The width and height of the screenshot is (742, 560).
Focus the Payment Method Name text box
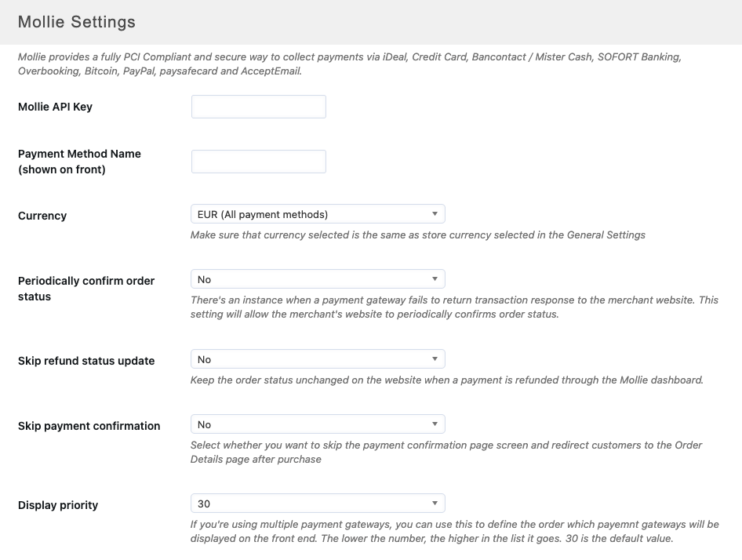(x=258, y=162)
